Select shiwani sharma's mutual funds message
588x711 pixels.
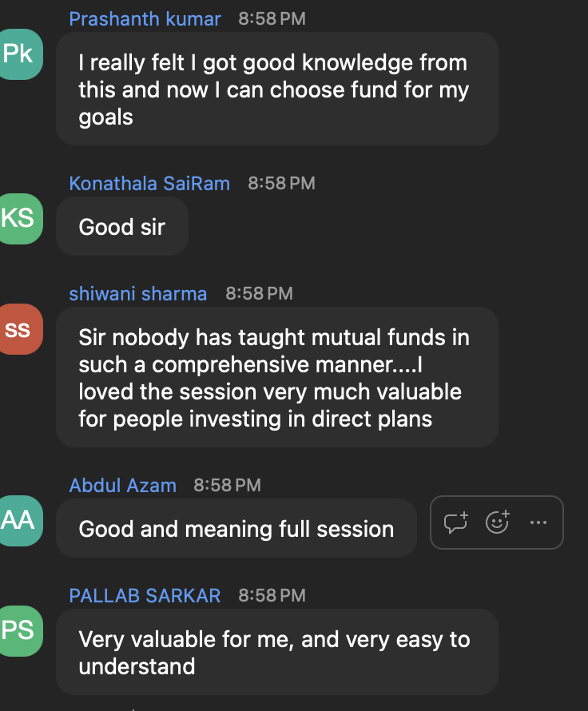point(277,377)
